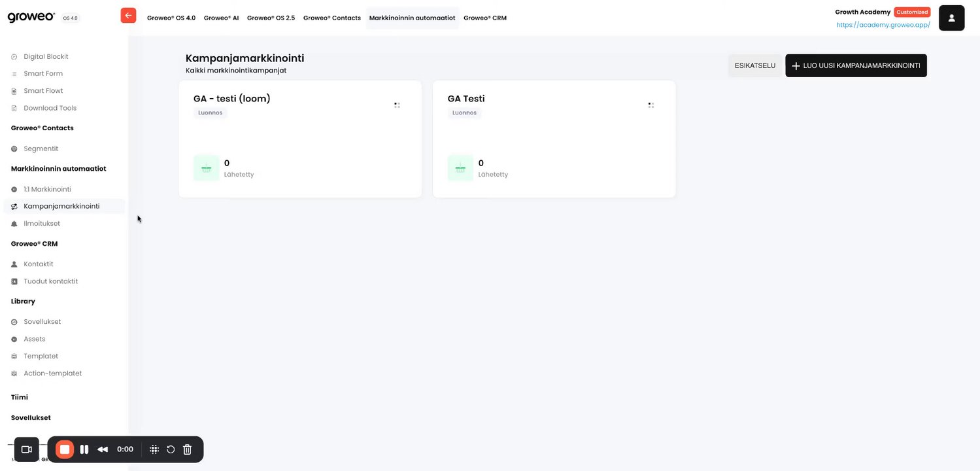Select Segmentit in the sidebar
This screenshot has width=980, height=471.
click(41, 148)
